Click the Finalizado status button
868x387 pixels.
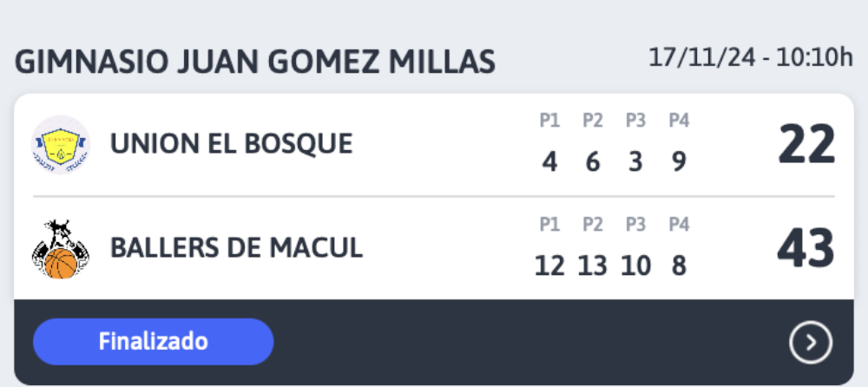(154, 342)
